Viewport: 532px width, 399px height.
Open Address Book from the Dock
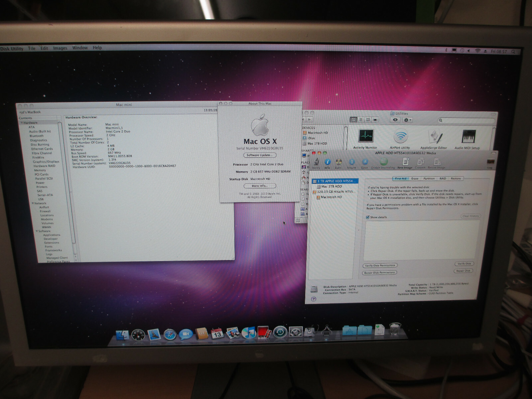201,333
